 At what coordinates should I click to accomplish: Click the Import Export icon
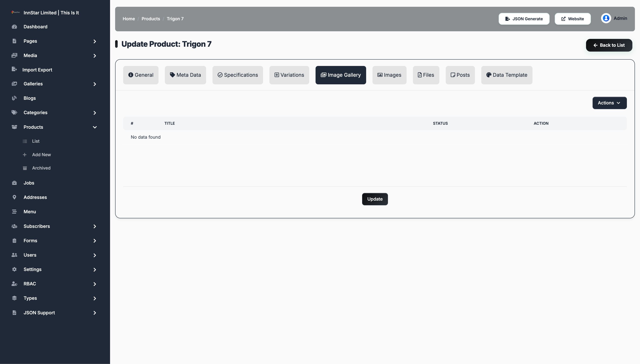(14, 69)
